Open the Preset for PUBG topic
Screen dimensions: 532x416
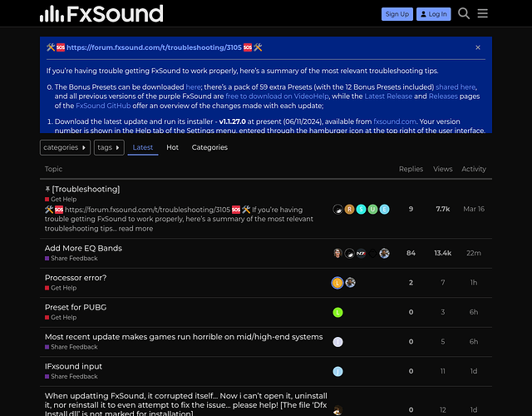click(76, 307)
